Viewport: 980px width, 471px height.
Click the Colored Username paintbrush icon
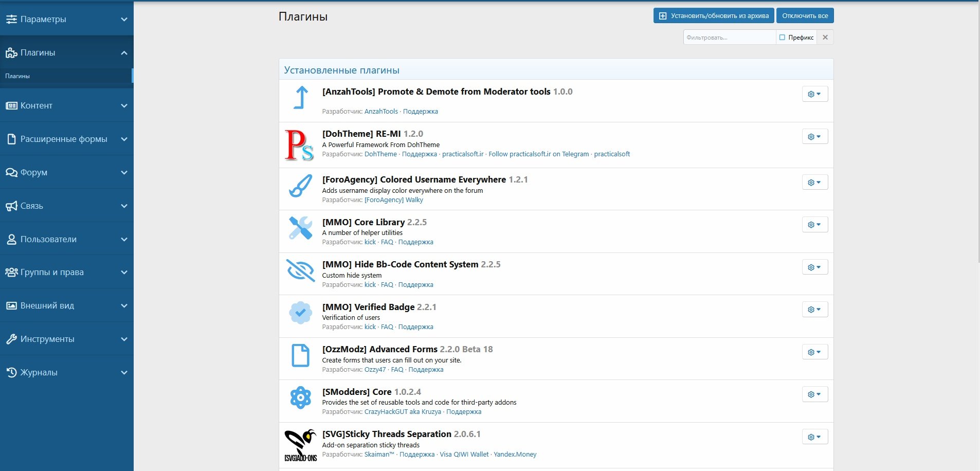click(x=301, y=186)
